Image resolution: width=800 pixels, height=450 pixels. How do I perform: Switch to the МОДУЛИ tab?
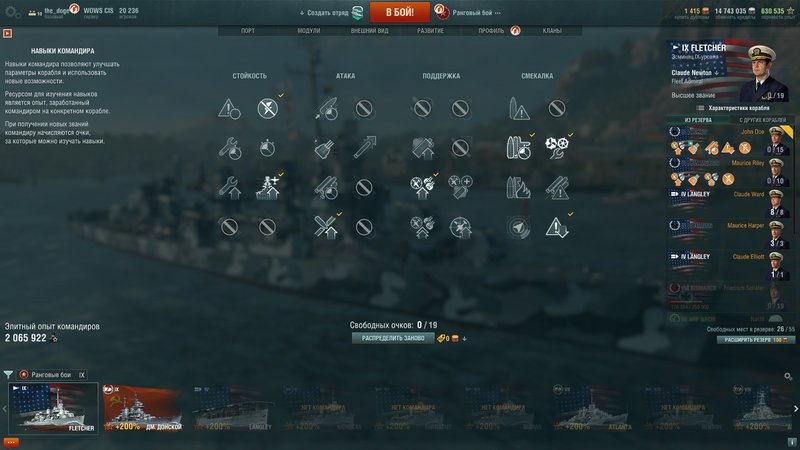pos(309,31)
